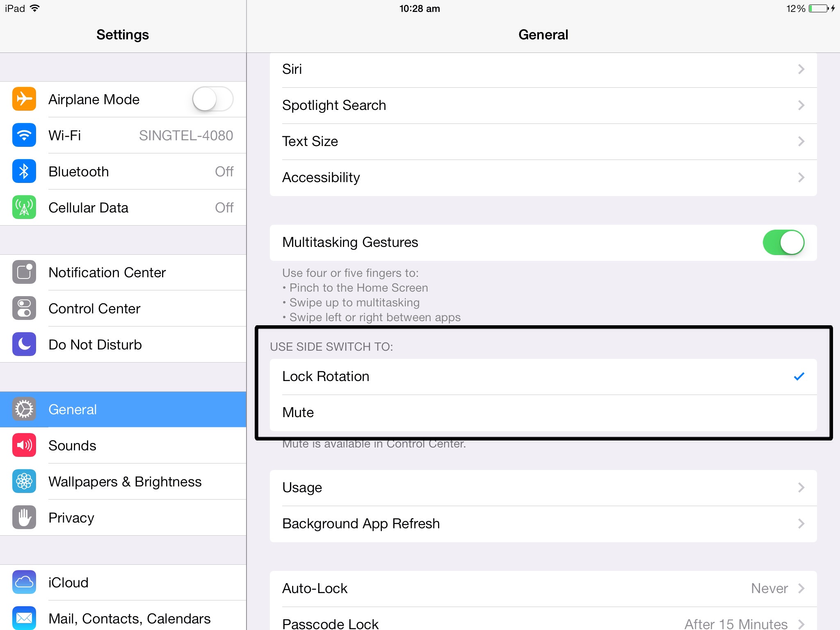
Task: Click the Airplane Mode airplane icon
Action: point(24,99)
